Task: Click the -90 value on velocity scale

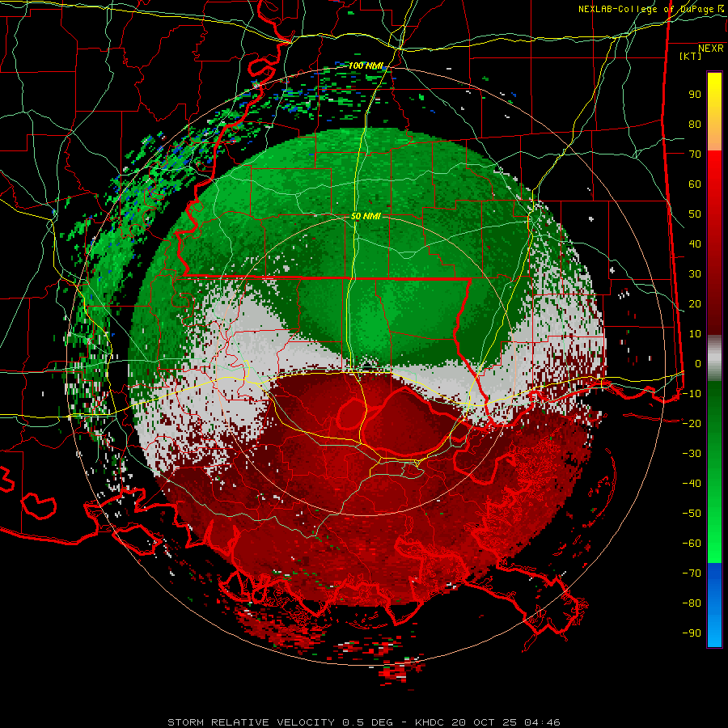Action: [x=692, y=633]
